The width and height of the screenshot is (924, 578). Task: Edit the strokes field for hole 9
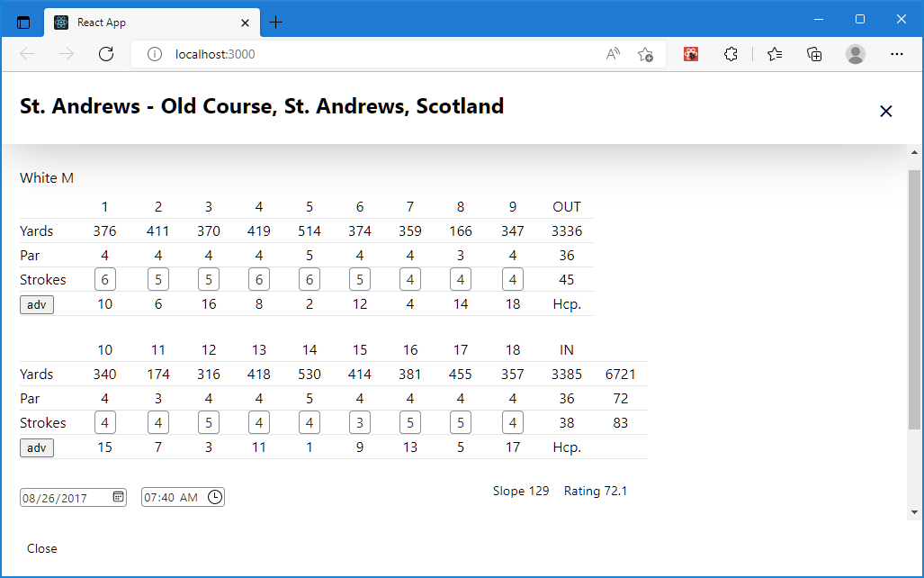[513, 280]
